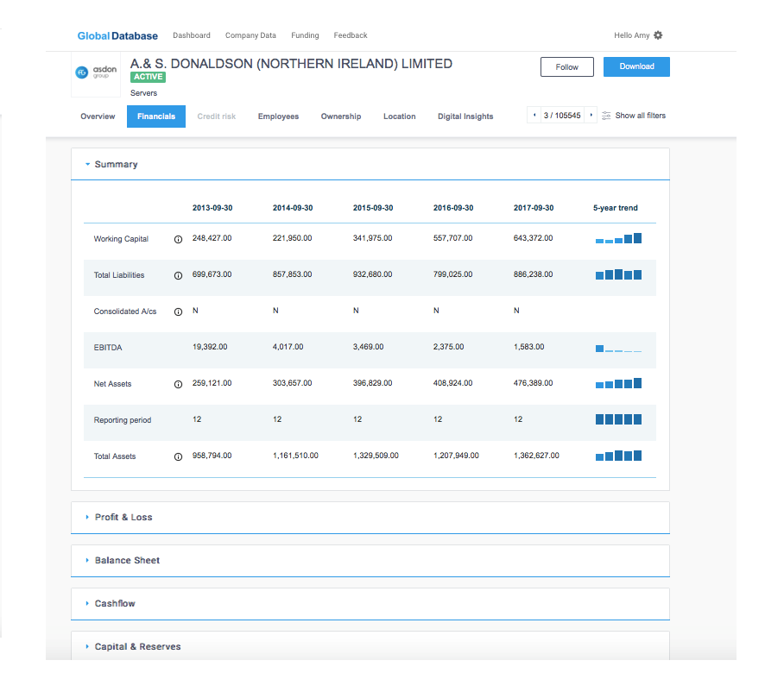The width and height of the screenshot is (784, 692).
Task: Click the Servers industry label
Action: point(144,93)
